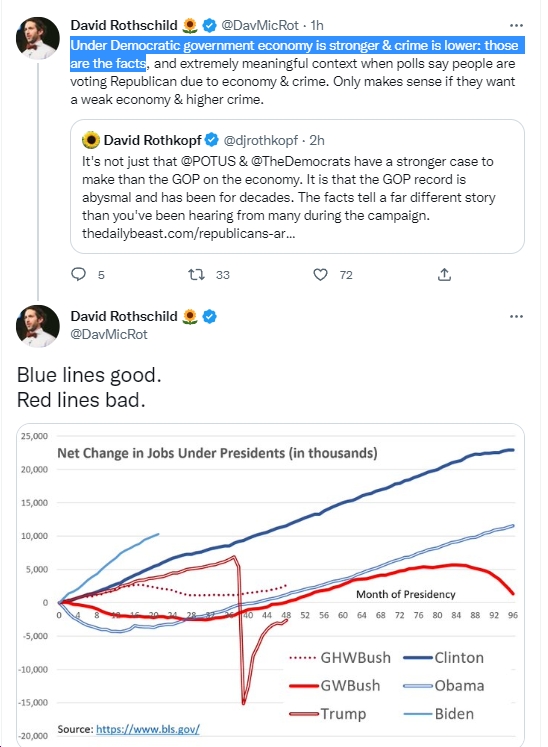Click the jobs chart image to enlarge
Image resolution: width=548 pixels, height=747 pixels.
271,585
